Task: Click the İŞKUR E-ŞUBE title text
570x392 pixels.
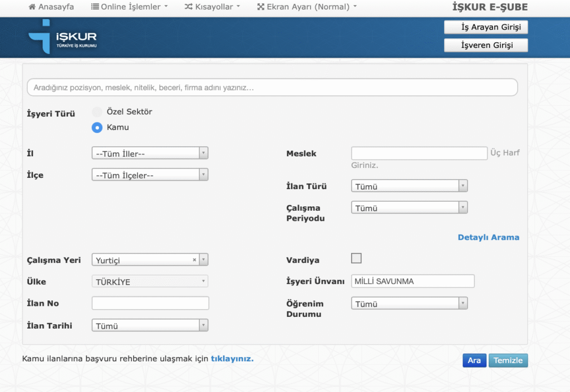Action: point(490,7)
